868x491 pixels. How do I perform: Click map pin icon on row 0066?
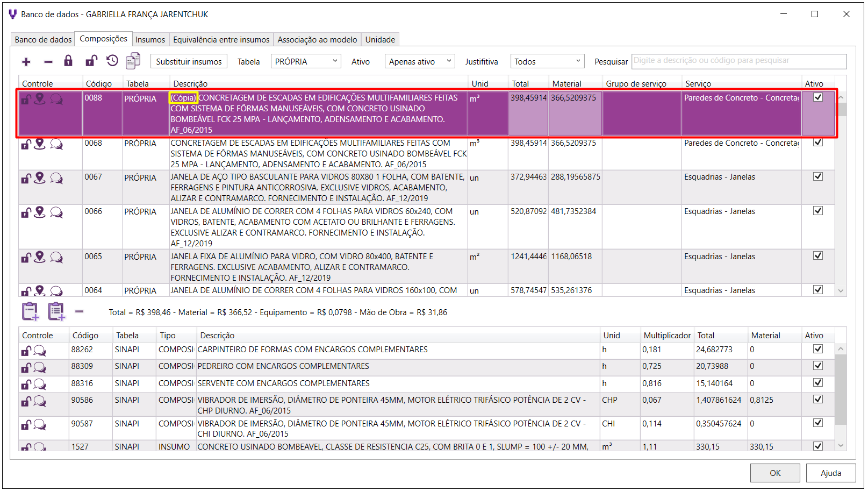pyautogui.click(x=40, y=212)
